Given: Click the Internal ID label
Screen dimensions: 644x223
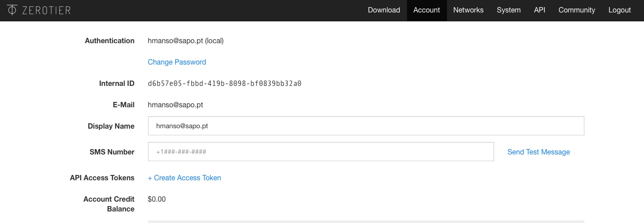Looking at the screenshot, I should point(117,83).
